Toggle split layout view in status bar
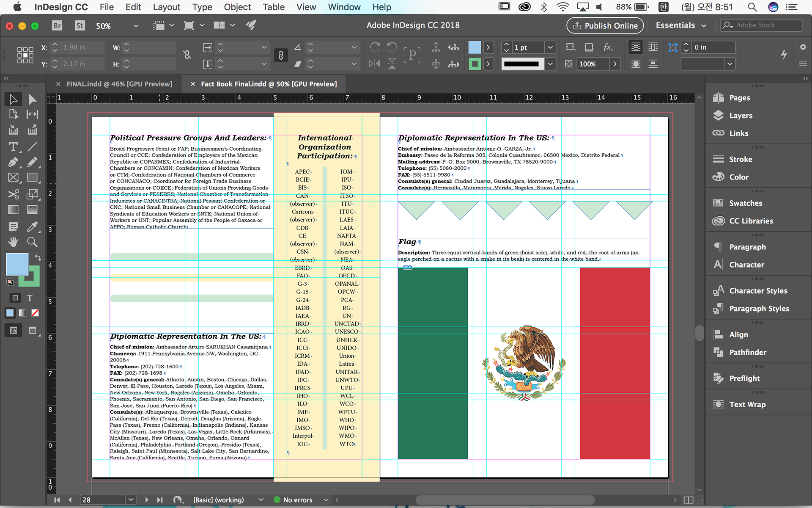The height and width of the screenshot is (508, 812). [689, 500]
